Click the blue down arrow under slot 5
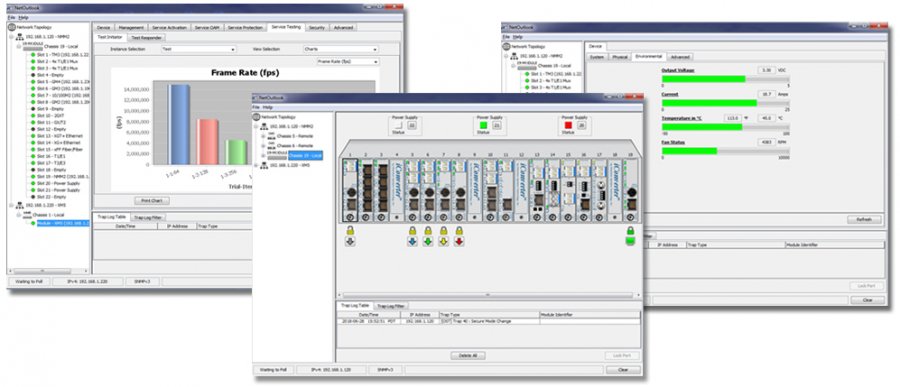Screen dimensions: 900x387 tap(412, 242)
